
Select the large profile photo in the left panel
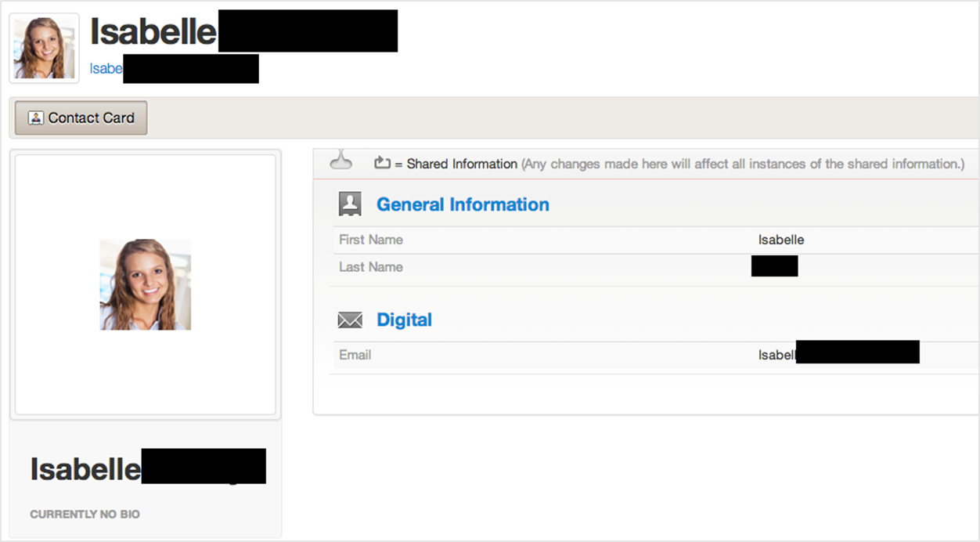145,284
